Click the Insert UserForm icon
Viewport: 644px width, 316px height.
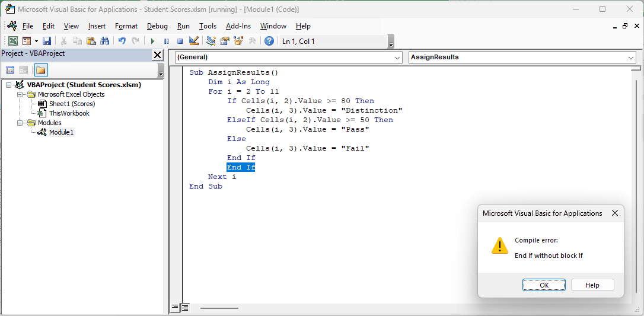(x=26, y=41)
